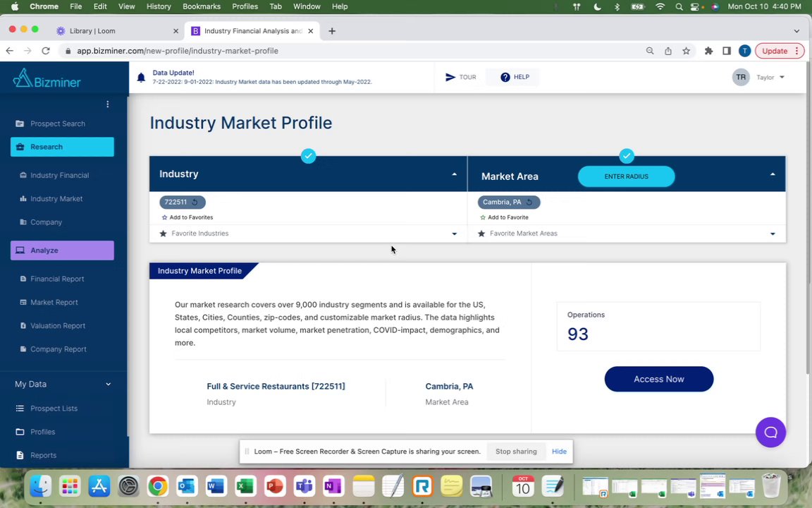The image size is (812, 508).
Task: Open Industry Financial in the sidebar
Action: (59, 175)
